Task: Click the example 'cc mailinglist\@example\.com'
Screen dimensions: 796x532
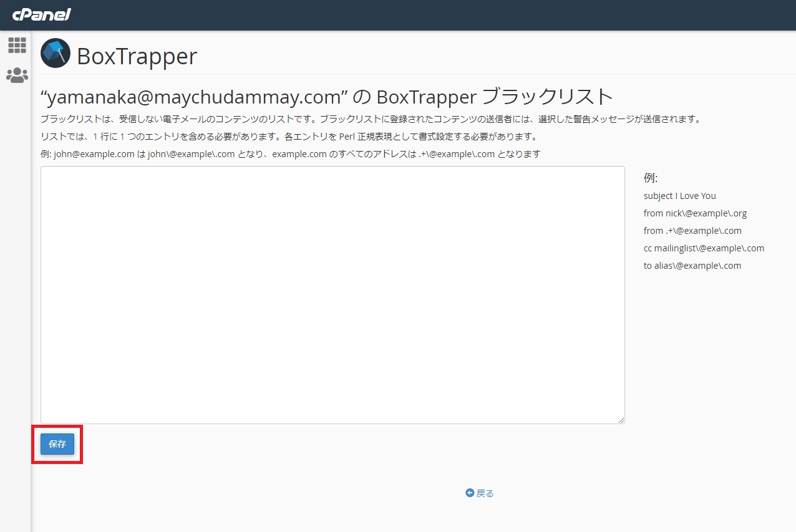Action: point(704,248)
